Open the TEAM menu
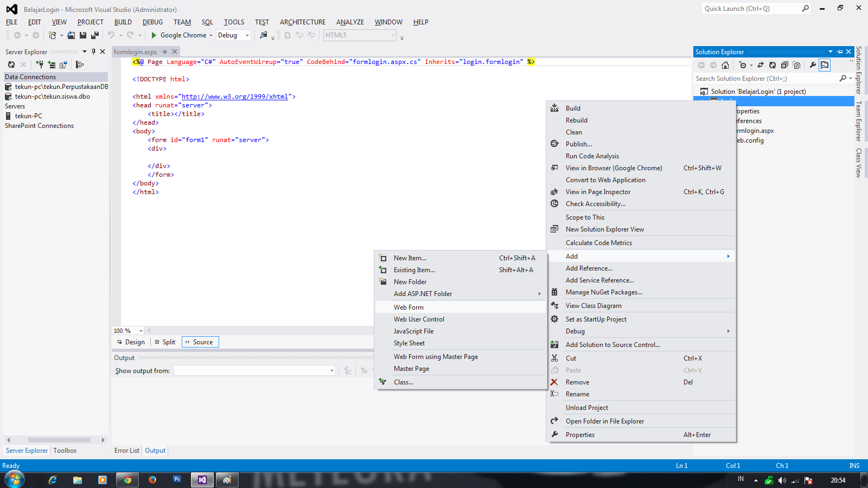Image resolution: width=868 pixels, height=488 pixels. tap(182, 22)
